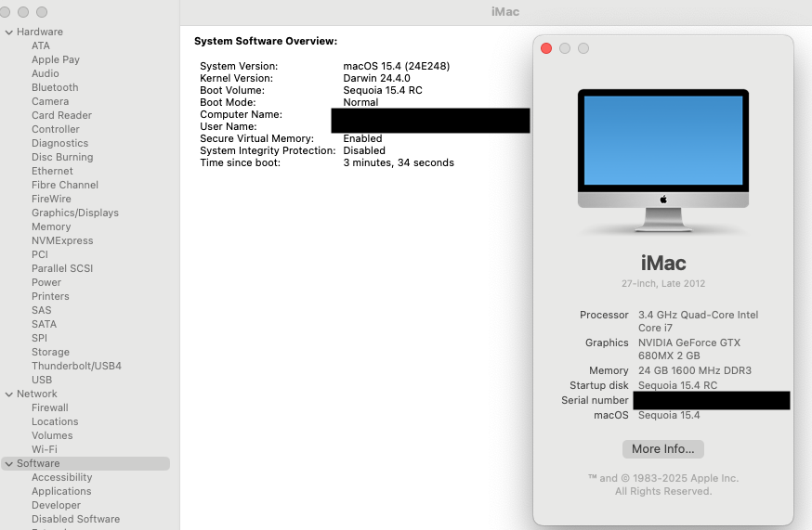Collapse the Hardware section chevron
Image resolution: width=812 pixels, height=530 pixels.
pos(8,32)
